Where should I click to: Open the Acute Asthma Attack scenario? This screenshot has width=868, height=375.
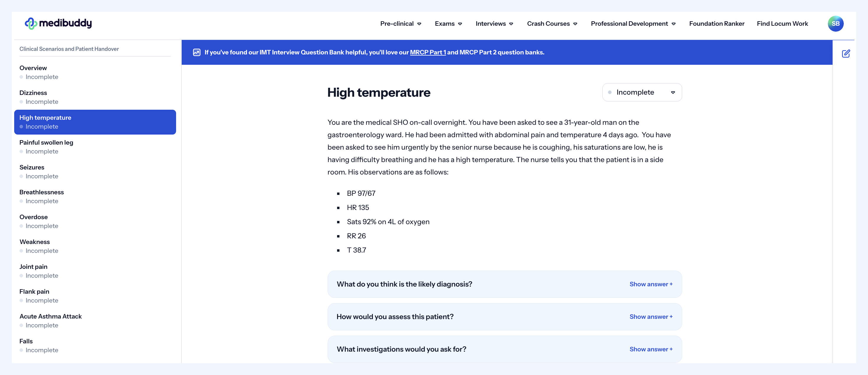51,316
